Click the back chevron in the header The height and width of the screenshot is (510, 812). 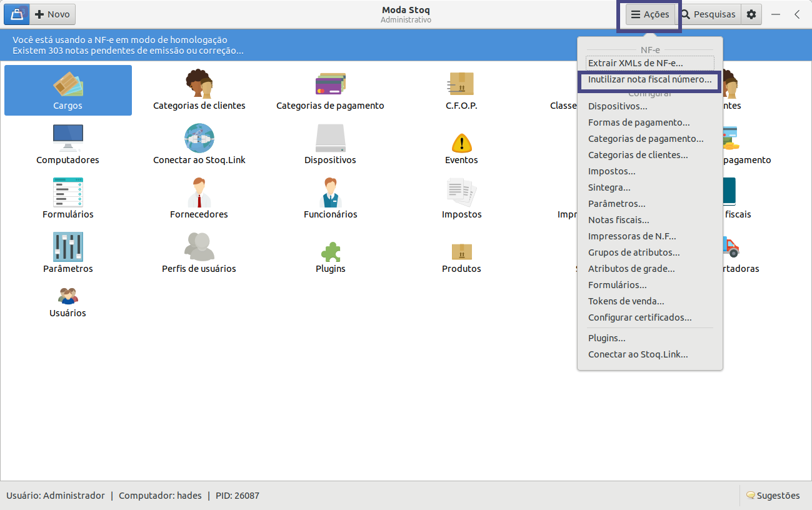tap(797, 14)
